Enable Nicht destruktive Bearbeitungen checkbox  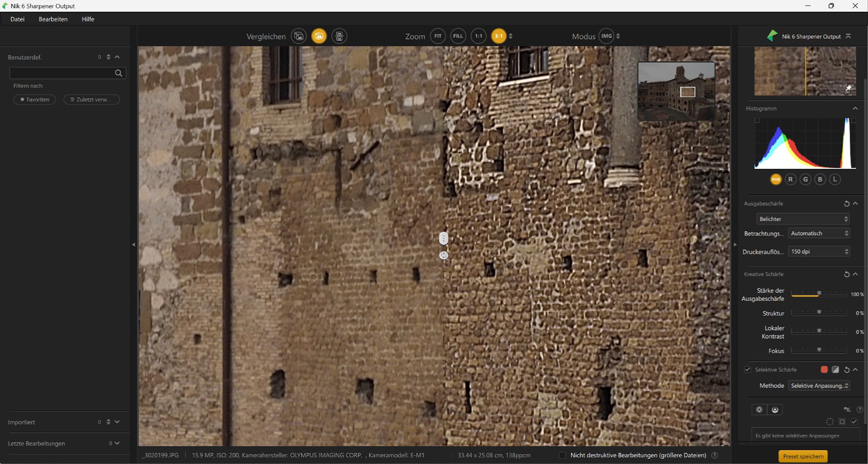coord(562,455)
